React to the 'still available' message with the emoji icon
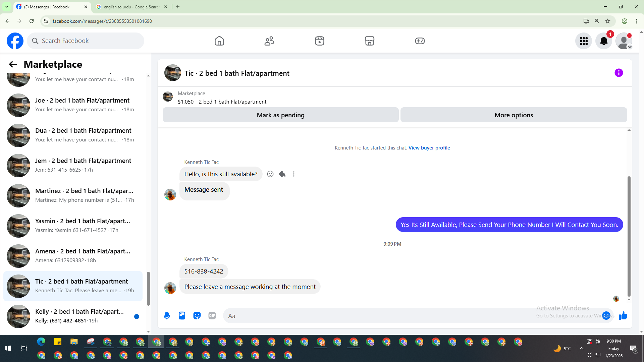 click(x=270, y=174)
